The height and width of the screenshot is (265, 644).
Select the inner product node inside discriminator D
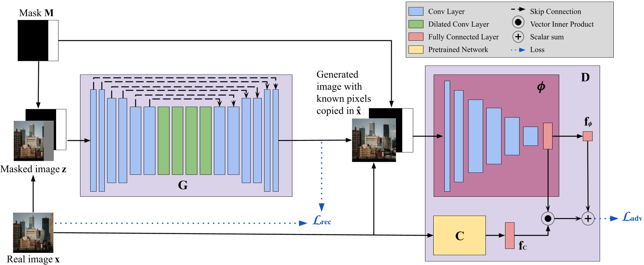click(548, 218)
